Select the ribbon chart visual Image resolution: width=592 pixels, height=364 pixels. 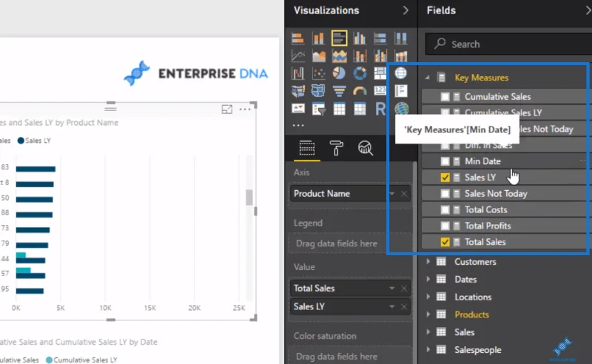[x=400, y=56]
